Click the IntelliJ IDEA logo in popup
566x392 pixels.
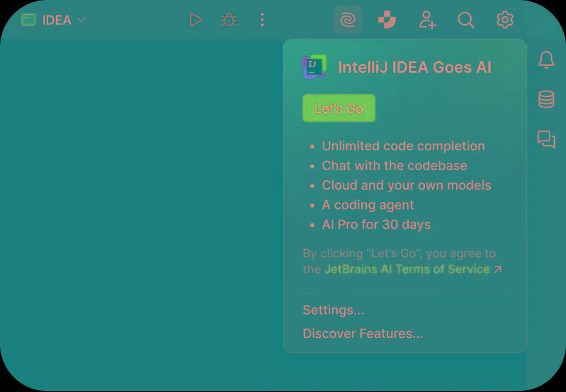coord(314,67)
